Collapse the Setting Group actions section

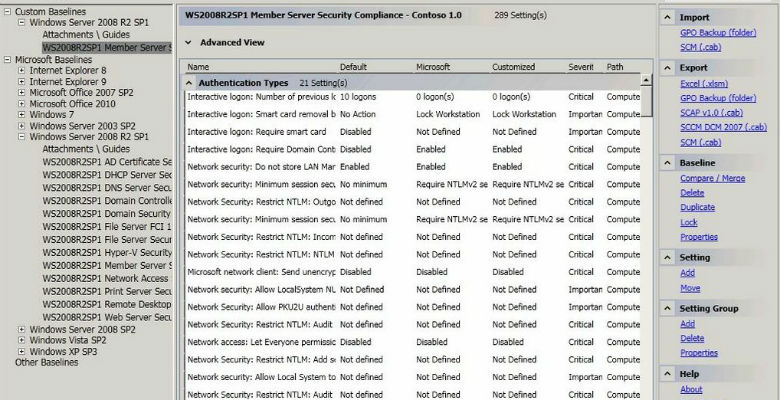point(668,308)
